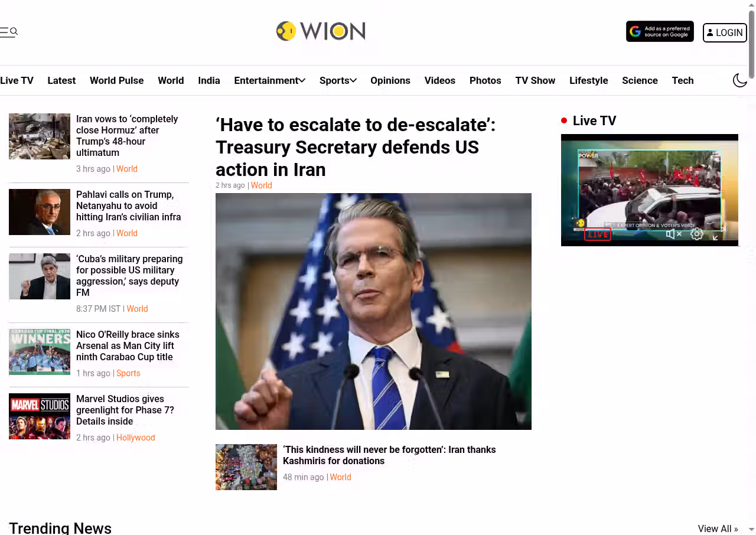Screen dimensions: 756x535
Task: Click the WION logo
Action: [x=321, y=31]
